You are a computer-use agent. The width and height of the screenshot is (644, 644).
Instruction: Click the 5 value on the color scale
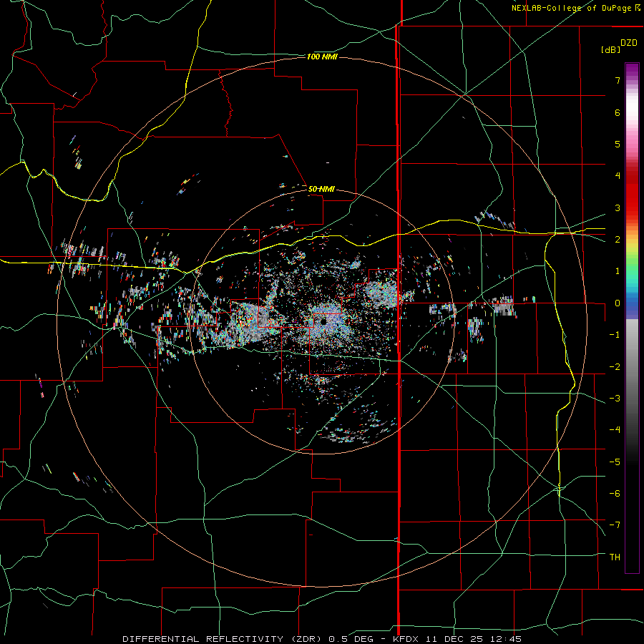coord(618,144)
